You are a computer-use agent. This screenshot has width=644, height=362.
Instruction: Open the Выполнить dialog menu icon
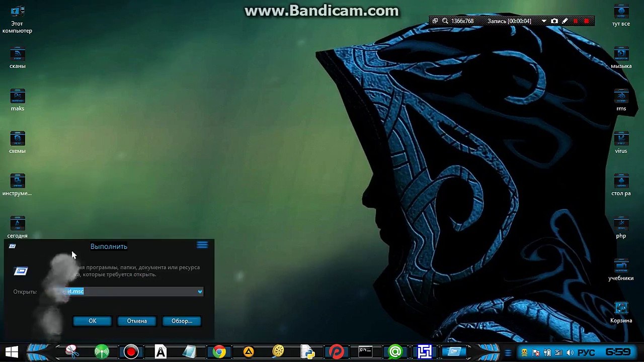(x=202, y=245)
